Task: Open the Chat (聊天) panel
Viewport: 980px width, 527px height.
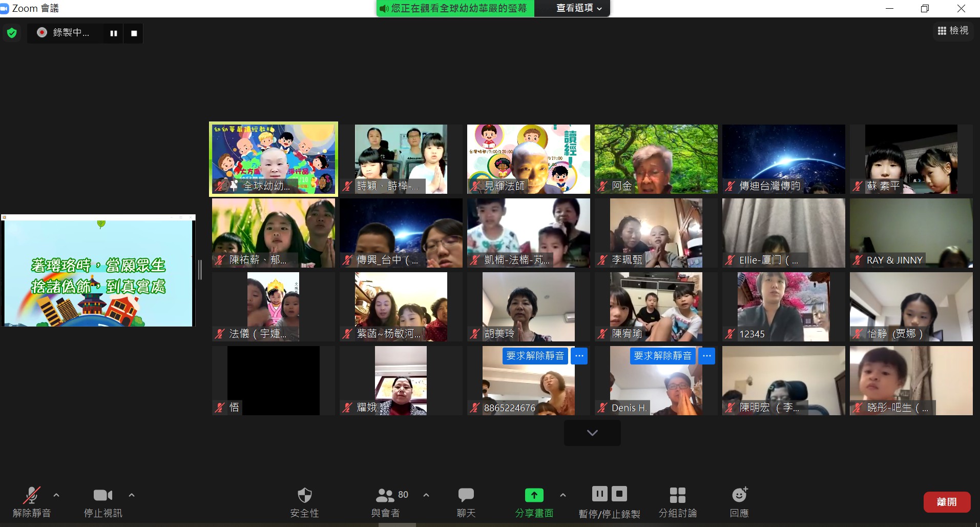Action: point(466,495)
